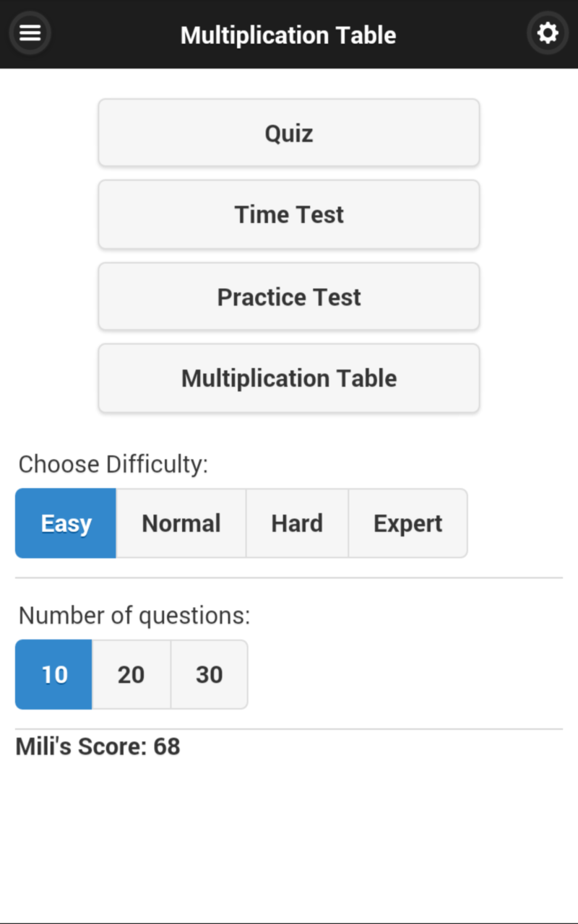Viewport: 578px width, 924px height.
Task: Click the Number of questions label
Action: 134,616
